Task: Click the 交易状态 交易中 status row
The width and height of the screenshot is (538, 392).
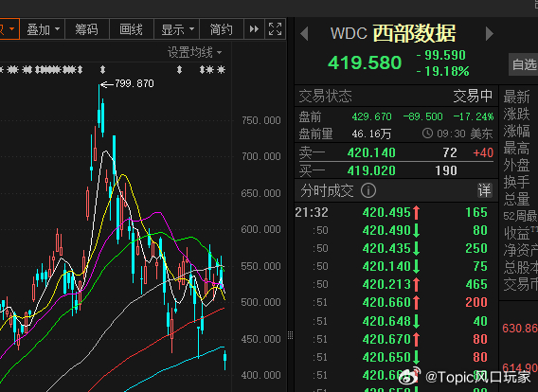Action: point(396,96)
